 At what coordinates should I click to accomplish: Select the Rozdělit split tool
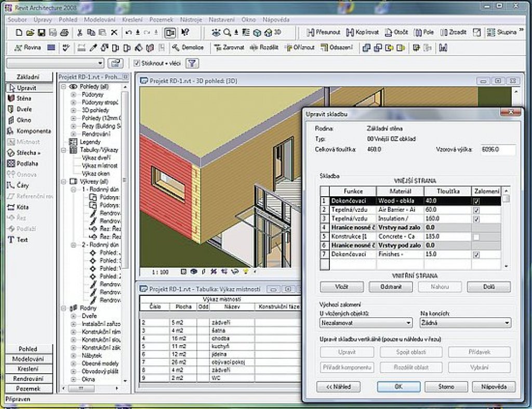point(264,48)
